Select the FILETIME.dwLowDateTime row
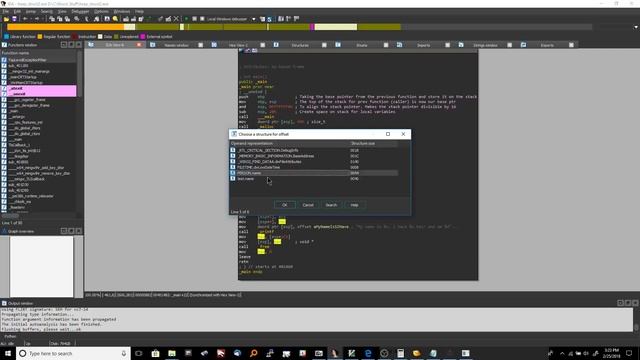640x360 pixels. (313, 167)
